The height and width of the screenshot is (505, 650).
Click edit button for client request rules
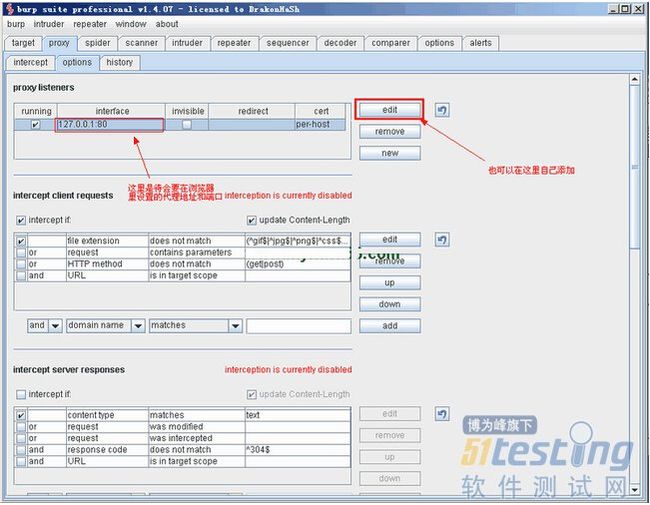(x=390, y=239)
